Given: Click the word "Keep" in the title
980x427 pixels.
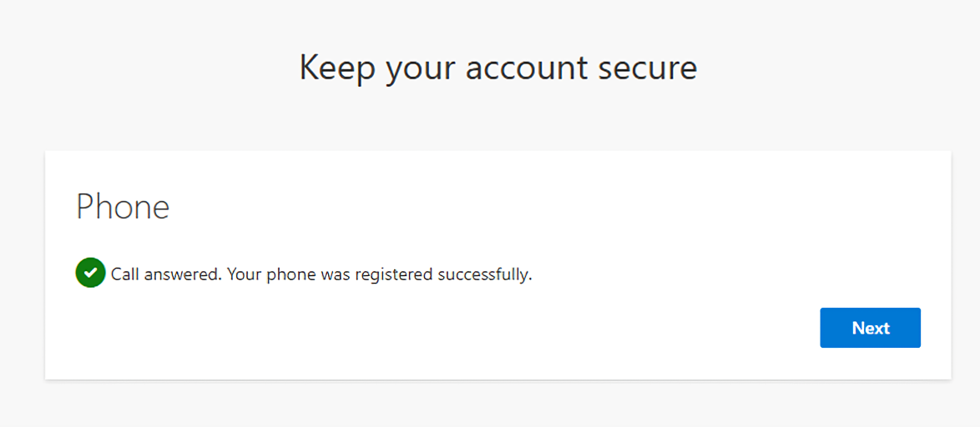Looking at the screenshot, I should tap(337, 69).
